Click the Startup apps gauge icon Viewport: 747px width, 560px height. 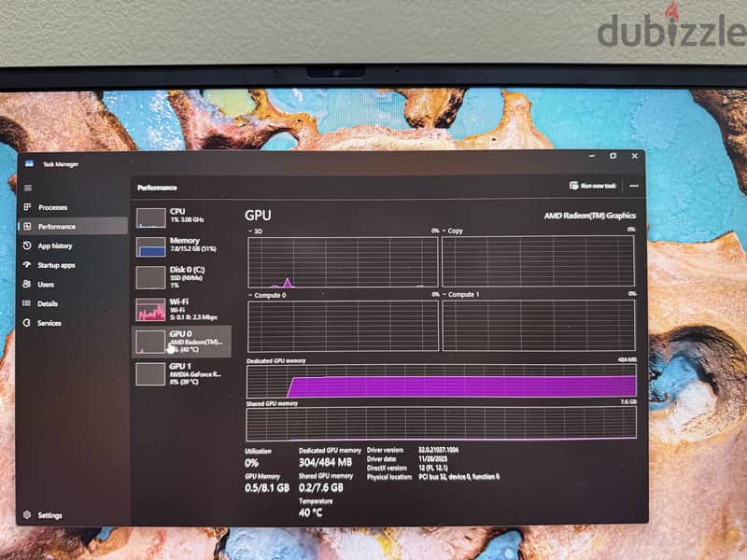coord(27,265)
